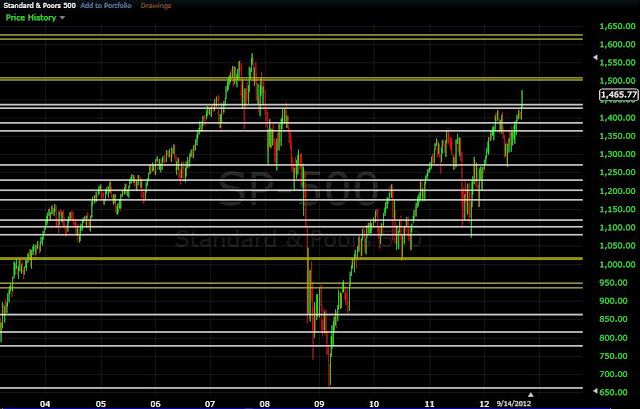This screenshot has width=640, height=409.
Task: Click the 1,200.00 price axis label
Action: pos(618,191)
